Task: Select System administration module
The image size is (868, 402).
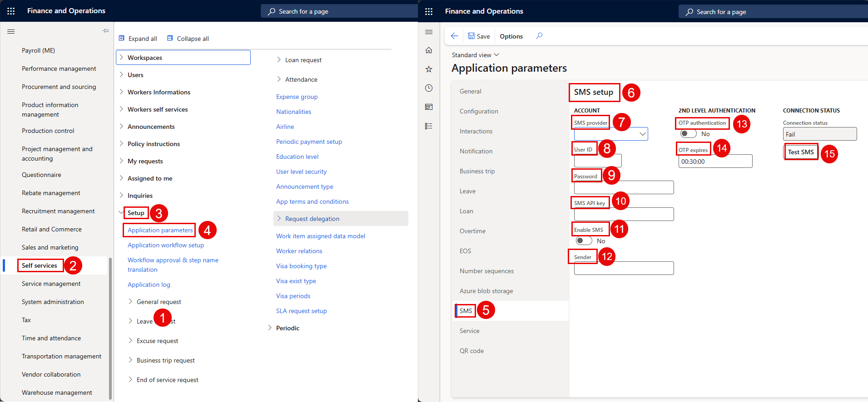Action: [x=53, y=302]
